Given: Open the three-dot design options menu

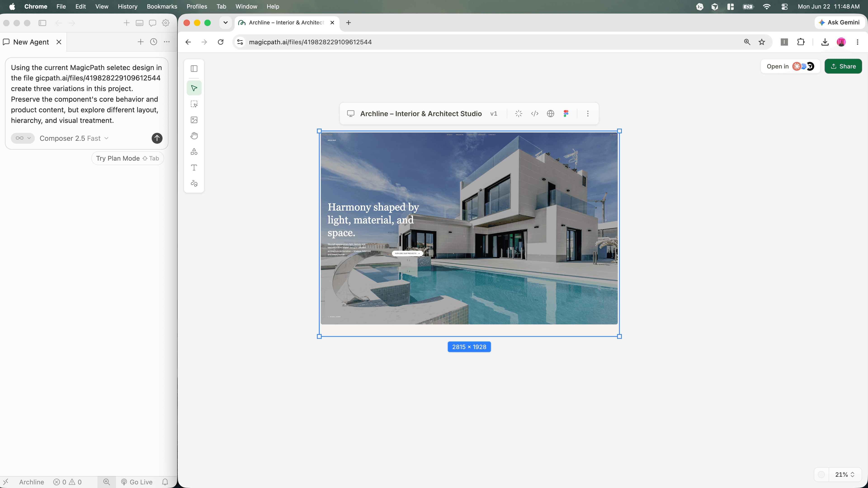Looking at the screenshot, I should [x=588, y=114].
